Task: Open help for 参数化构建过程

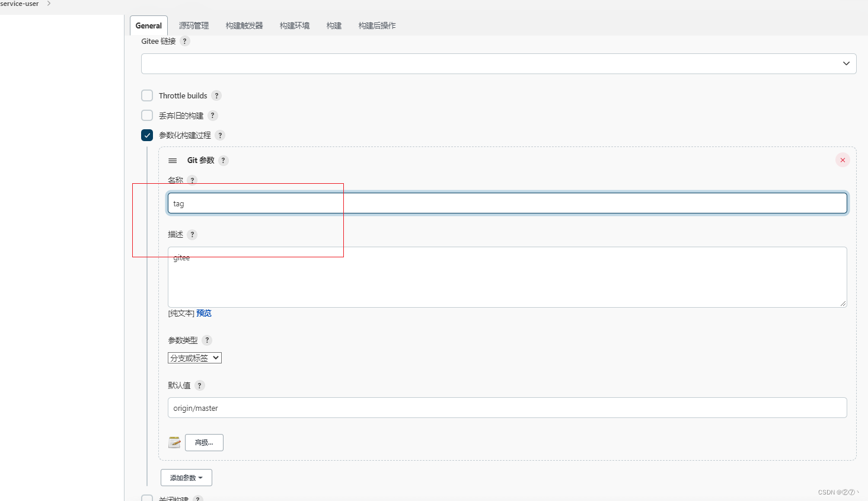Action: coord(220,135)
